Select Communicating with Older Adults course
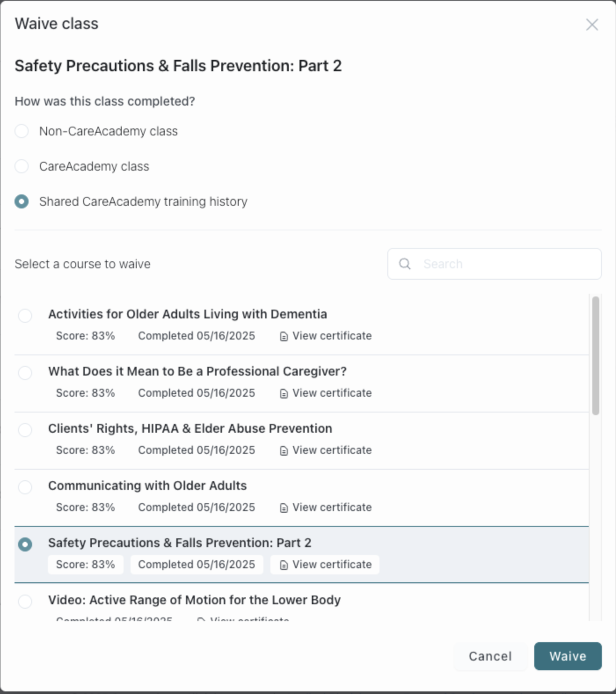The width and height of the screenshot is (616, 694). pyautogui.click(x=25, y=487)
